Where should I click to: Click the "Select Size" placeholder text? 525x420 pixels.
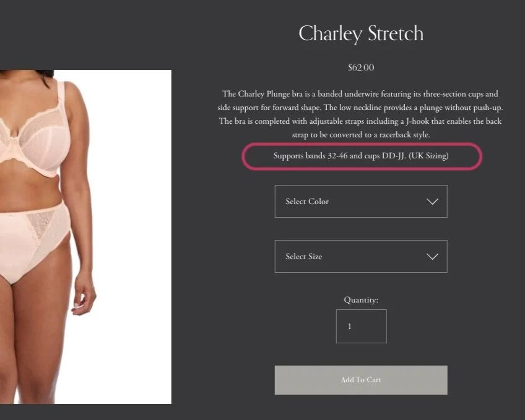[304, 257]
